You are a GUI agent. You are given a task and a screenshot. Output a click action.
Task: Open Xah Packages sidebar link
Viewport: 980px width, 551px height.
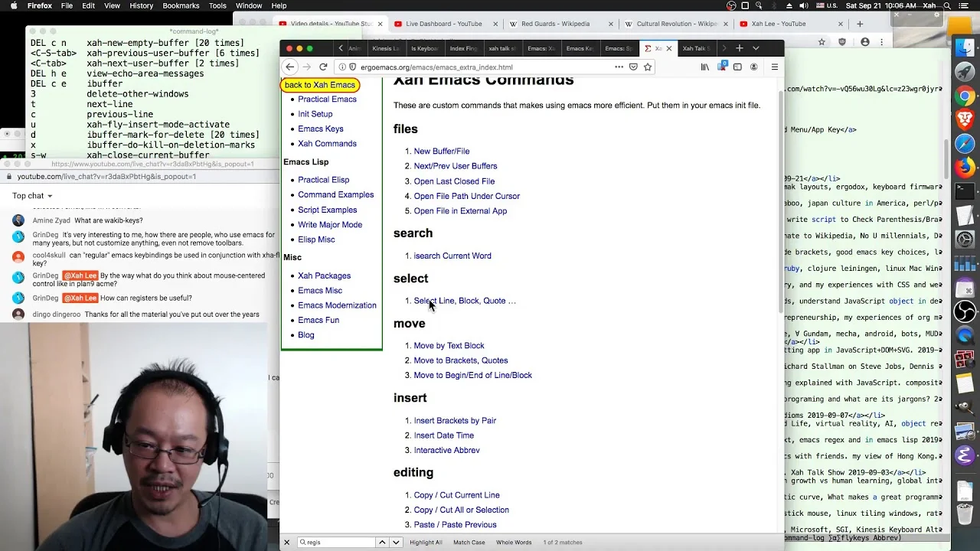click(x=324, y=275)
